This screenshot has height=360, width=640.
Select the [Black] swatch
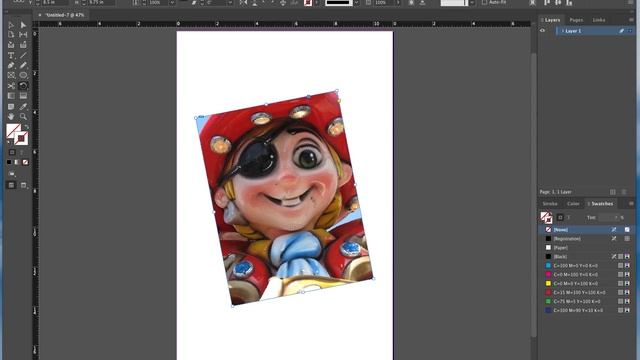point(587,257)
